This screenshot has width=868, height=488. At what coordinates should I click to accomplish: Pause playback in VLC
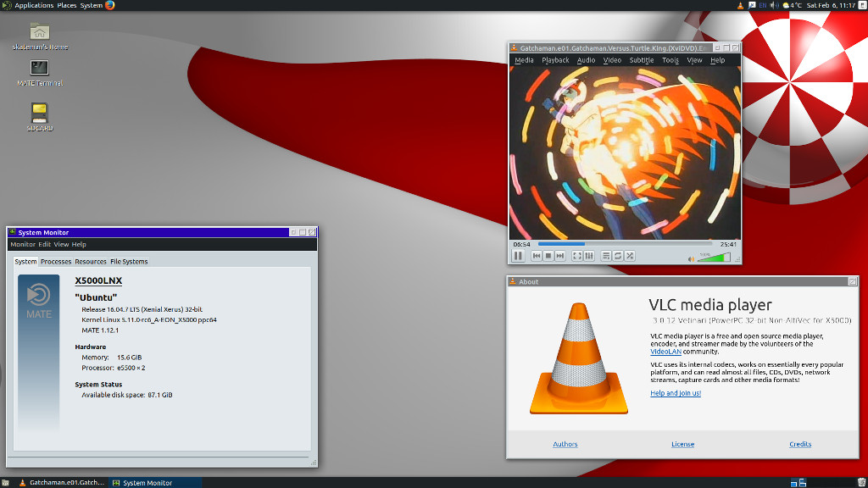[x=518, y=256]
